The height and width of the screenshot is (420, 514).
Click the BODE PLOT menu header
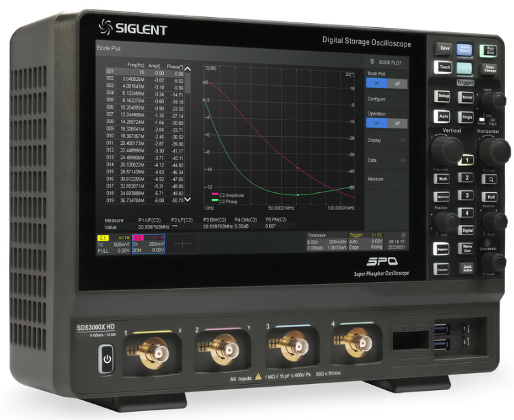click(387, 63)
